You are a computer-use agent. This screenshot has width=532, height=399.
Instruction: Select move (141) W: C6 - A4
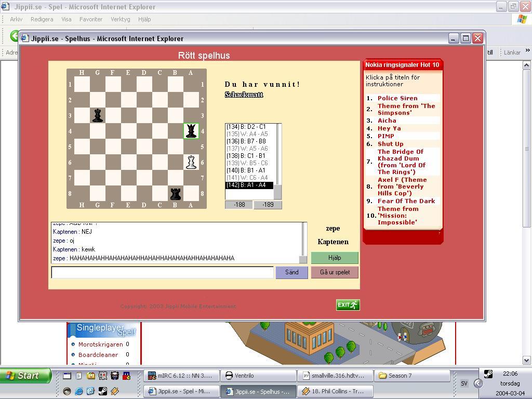[249, 178]
